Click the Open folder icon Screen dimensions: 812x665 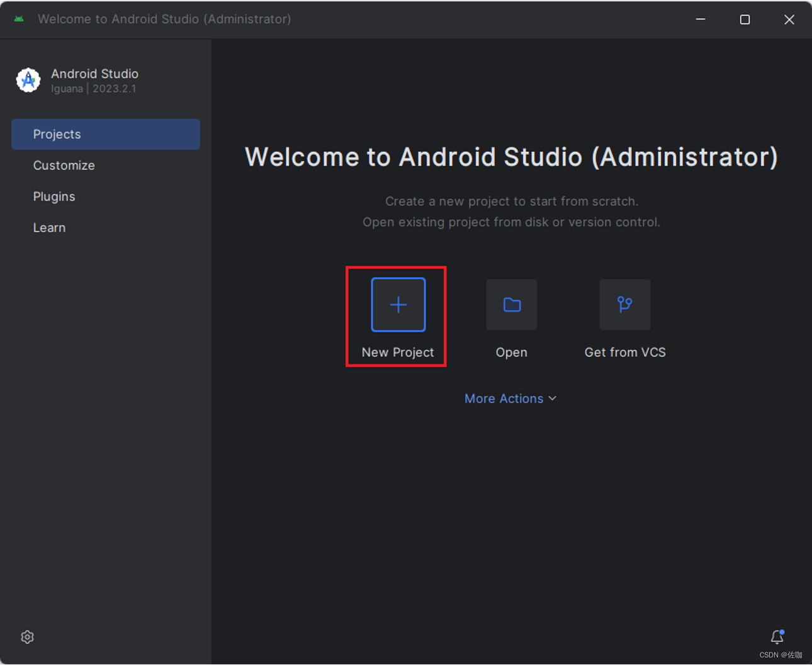point(512,305)
